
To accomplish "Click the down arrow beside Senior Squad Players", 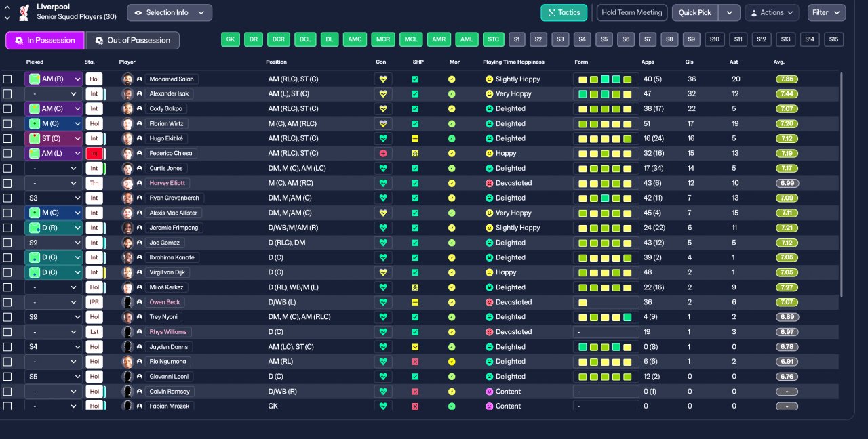I will coord(6,17).
